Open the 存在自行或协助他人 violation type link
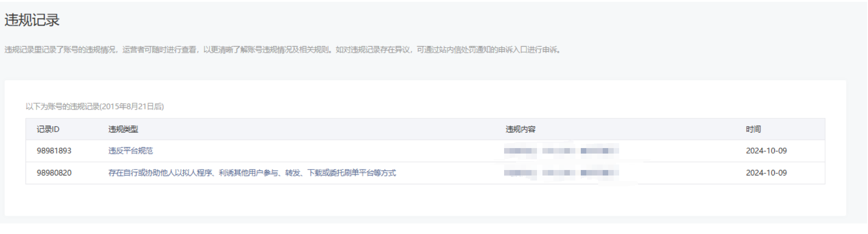The image size is (868, 234). [252, 173]
